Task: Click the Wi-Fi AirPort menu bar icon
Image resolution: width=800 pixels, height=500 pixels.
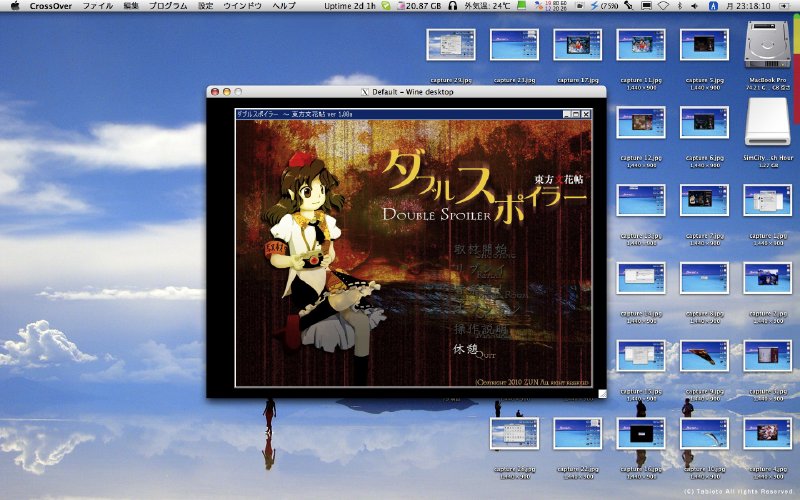Action: 663,6
